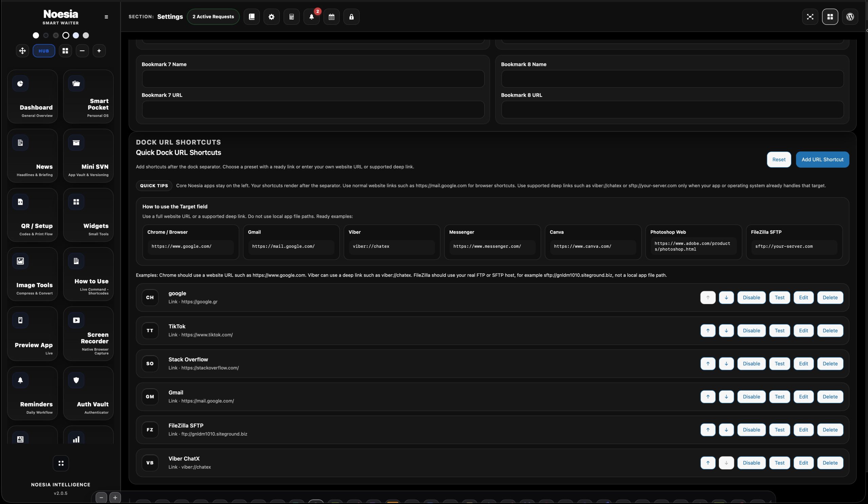
Task: Move TikTok shortcut up
Action: (708, 331)
